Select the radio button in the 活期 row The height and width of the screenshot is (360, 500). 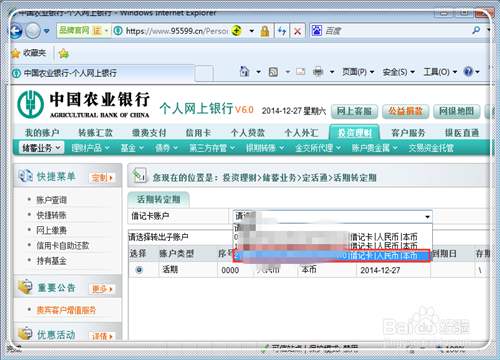pos(139,269)
